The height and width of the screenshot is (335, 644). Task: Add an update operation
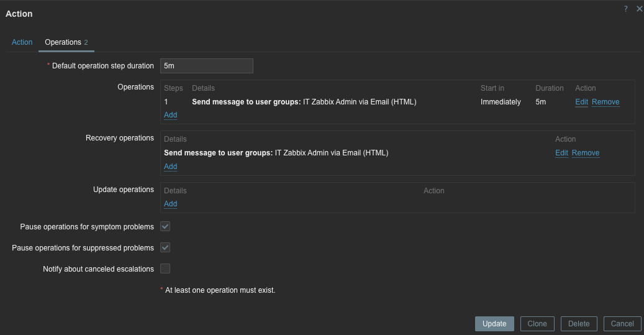170,204
